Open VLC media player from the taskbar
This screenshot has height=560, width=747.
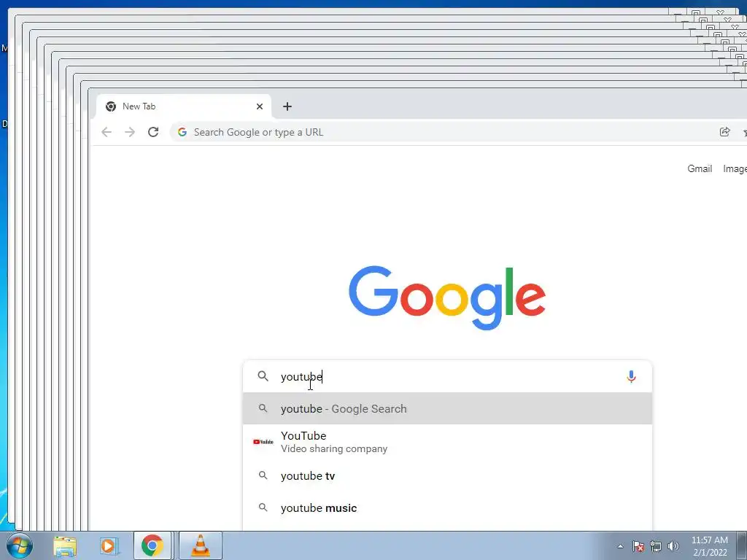(200, 545)
